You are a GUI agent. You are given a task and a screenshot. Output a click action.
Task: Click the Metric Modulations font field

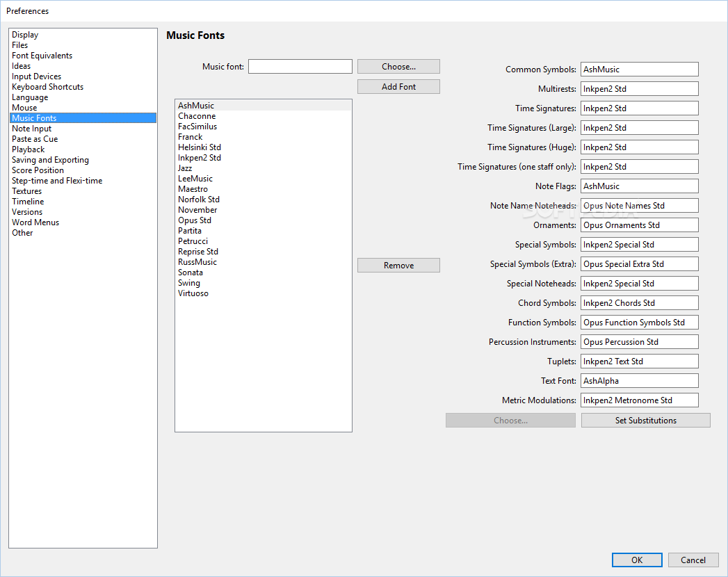pyautogui.click(x=639, y=400)
